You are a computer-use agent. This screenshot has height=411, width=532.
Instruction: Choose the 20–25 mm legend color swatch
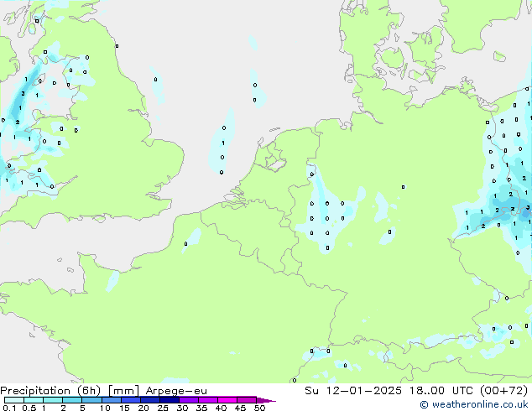click(x=149, y=400)
